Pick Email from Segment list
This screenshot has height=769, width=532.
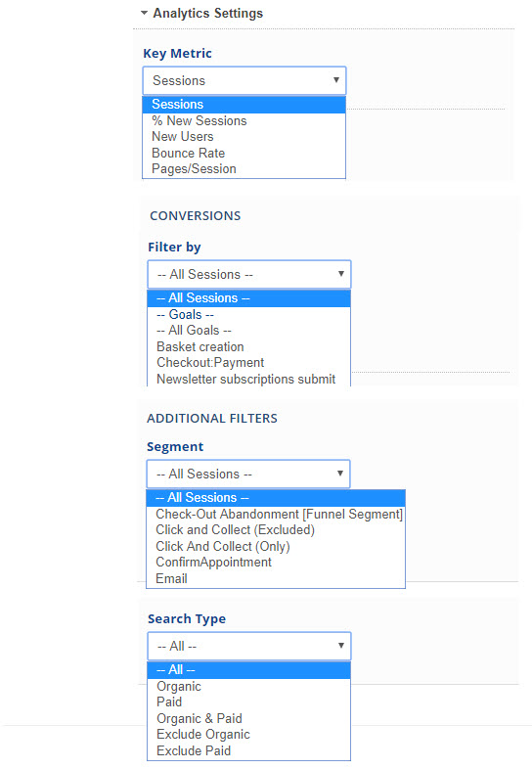click(276, 579)
